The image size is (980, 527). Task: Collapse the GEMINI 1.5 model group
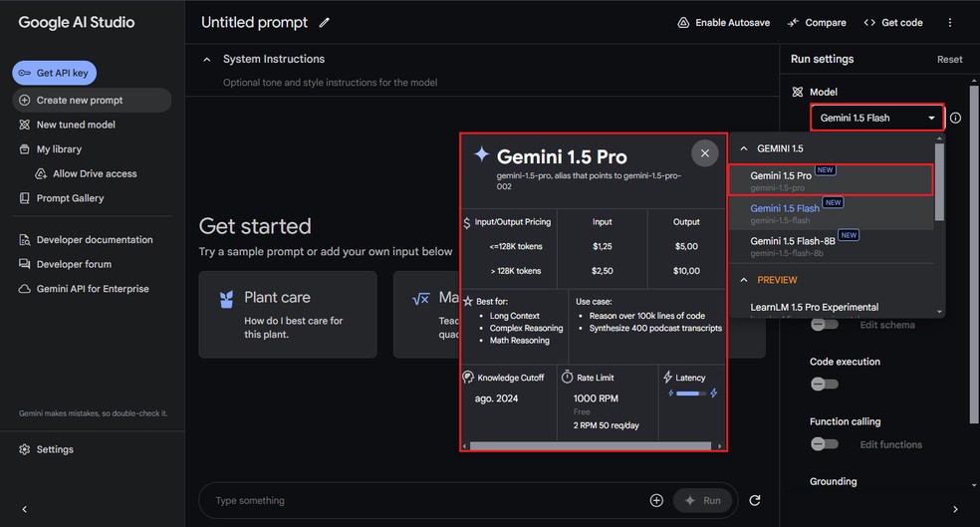click(741, 148)
